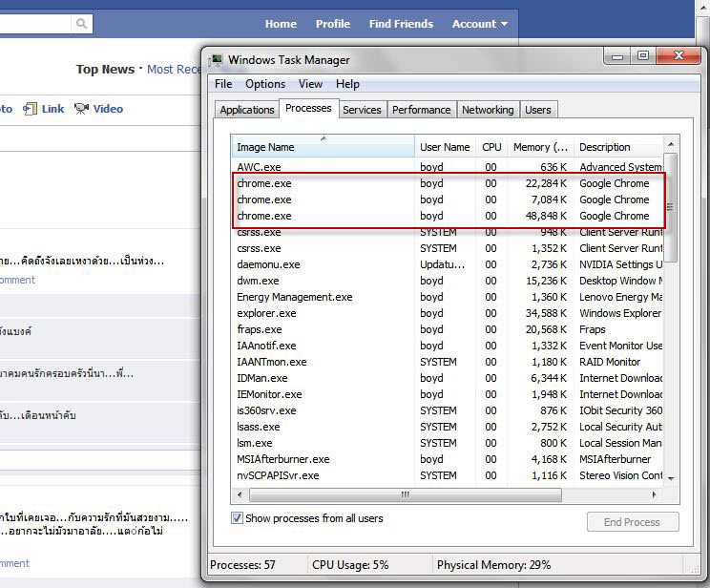This screenshot has height=588, width=710.
Task: Sort by Memory column header
Action: [540, 147]
